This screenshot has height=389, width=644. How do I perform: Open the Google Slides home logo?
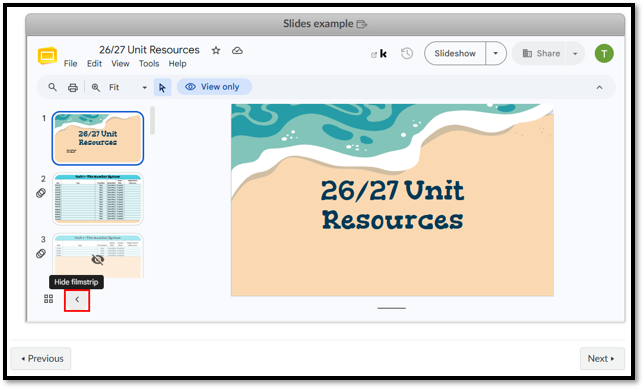pos(47,56)
